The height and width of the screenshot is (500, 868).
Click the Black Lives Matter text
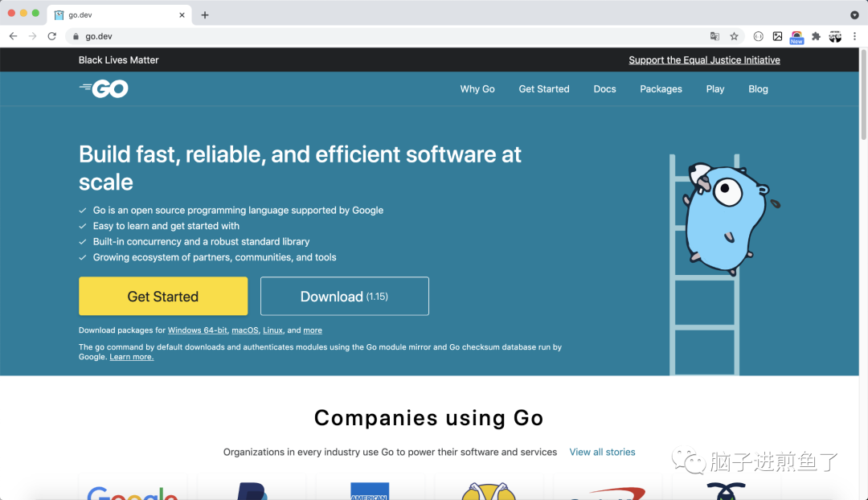(118, 59)
